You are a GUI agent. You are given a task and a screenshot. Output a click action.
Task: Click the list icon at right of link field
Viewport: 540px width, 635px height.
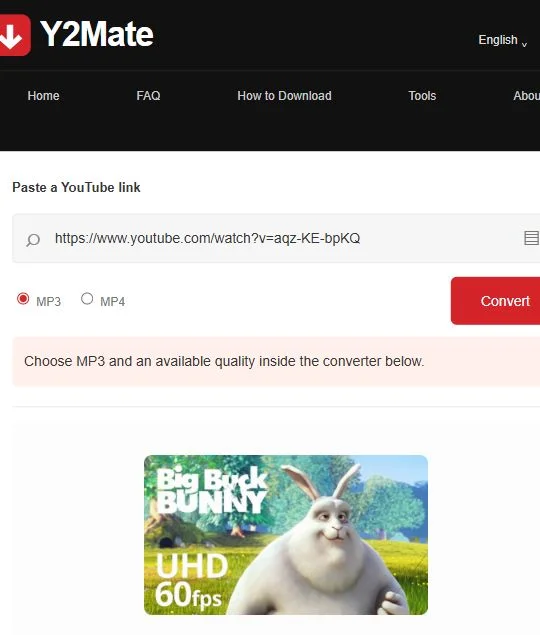coord(531,238)
